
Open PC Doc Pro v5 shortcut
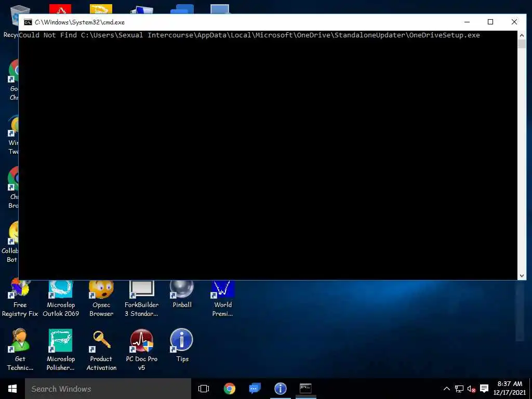pyautogui.click(x=141, y=350)
